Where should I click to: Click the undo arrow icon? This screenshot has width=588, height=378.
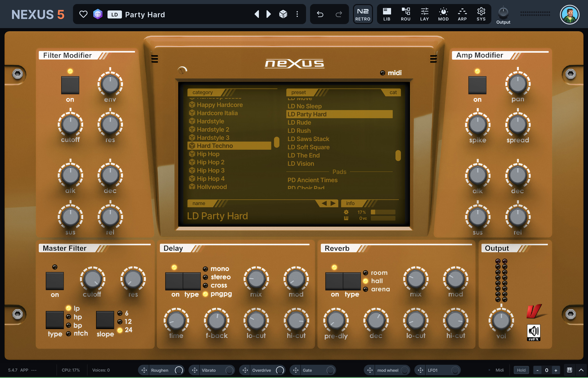coord(320,14)
